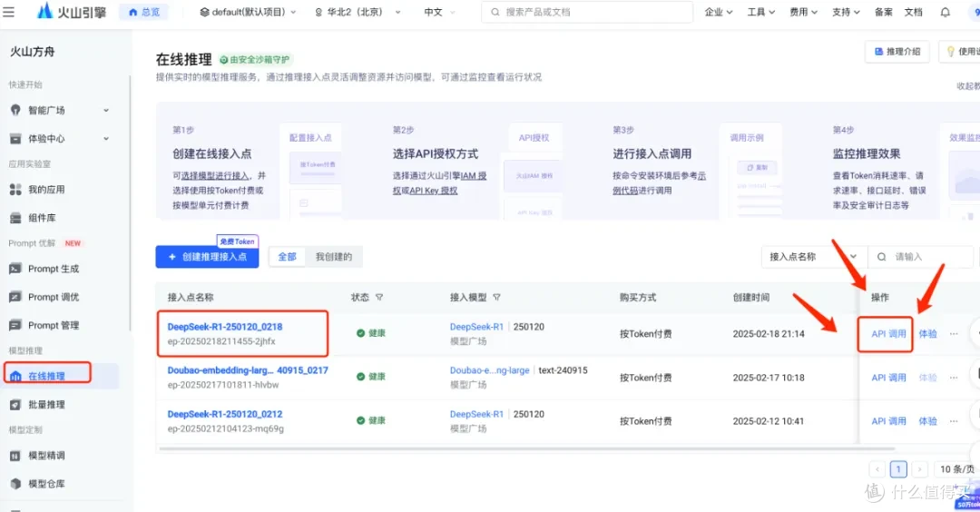
Task: Expand the 企业 menu
Action: click(718, 12)
